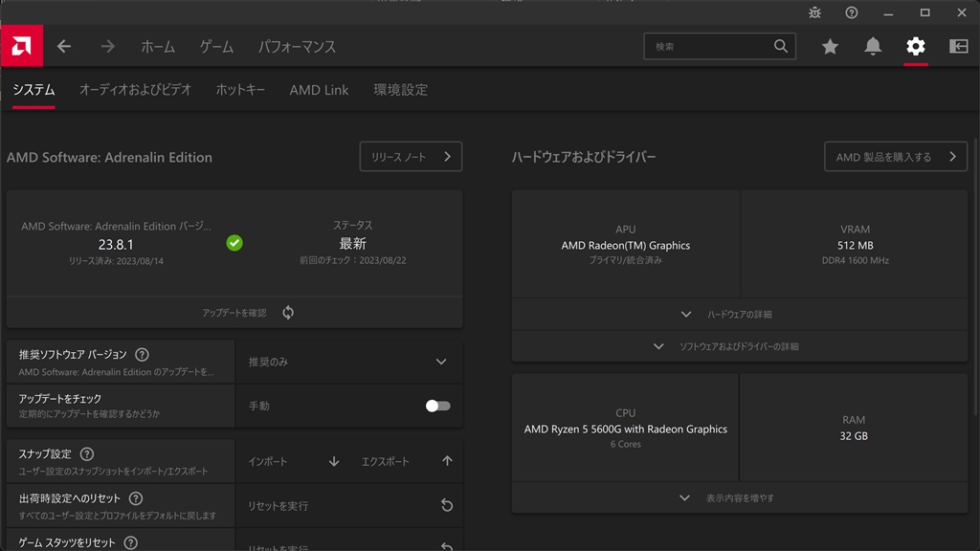Click refresh icon next to アップデートを確認
980x551 pixels.
[288, 313]
